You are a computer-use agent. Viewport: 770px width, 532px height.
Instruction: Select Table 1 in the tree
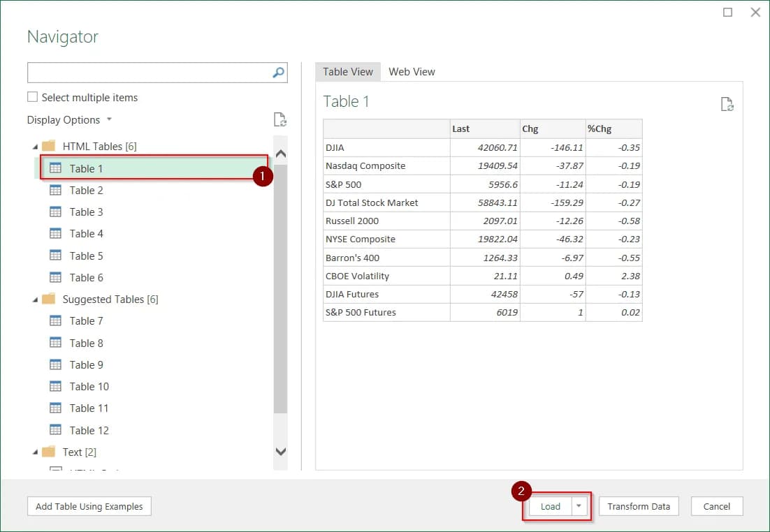pyautogui.click(x=154, y=168)
